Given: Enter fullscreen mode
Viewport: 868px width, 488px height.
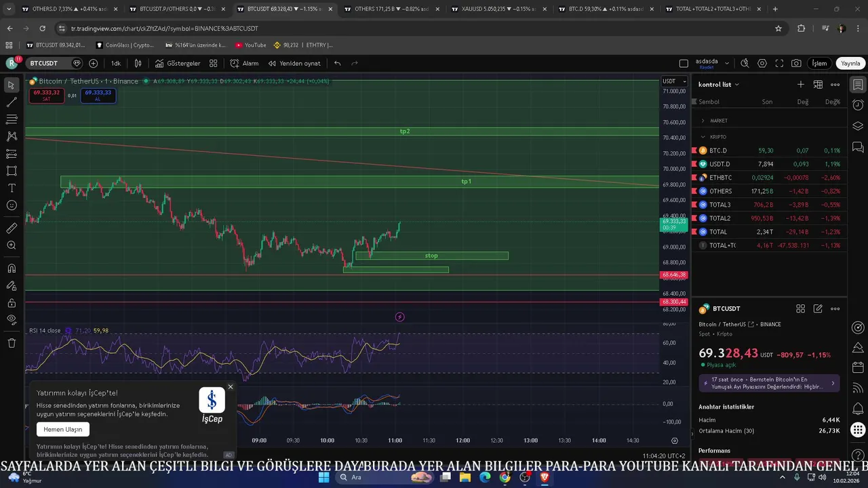Looking at the screenshot, I should (779, 63).
